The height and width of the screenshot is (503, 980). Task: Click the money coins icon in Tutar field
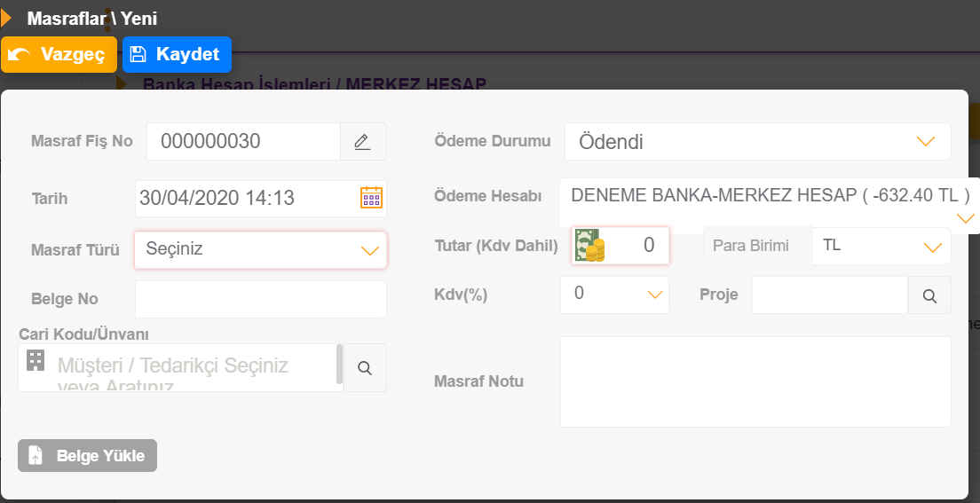pos(589,246)
